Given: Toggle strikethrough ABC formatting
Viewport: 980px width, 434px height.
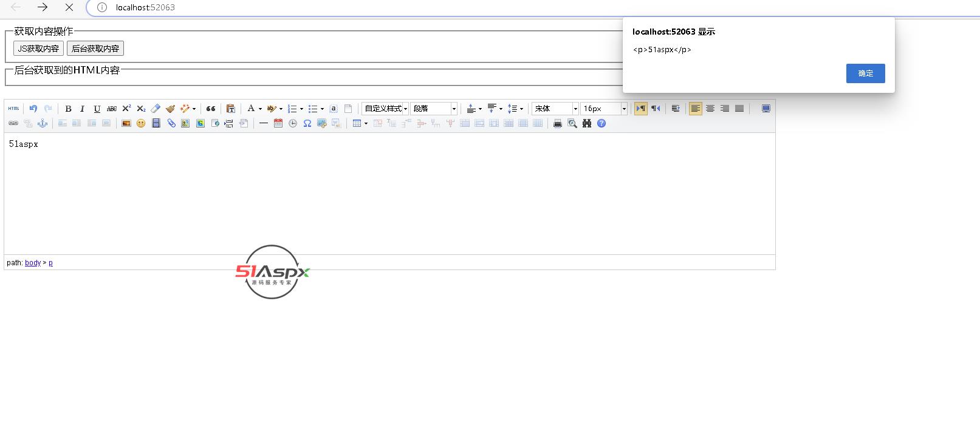Looking at the screenshot, I should (x=112, y=109).
